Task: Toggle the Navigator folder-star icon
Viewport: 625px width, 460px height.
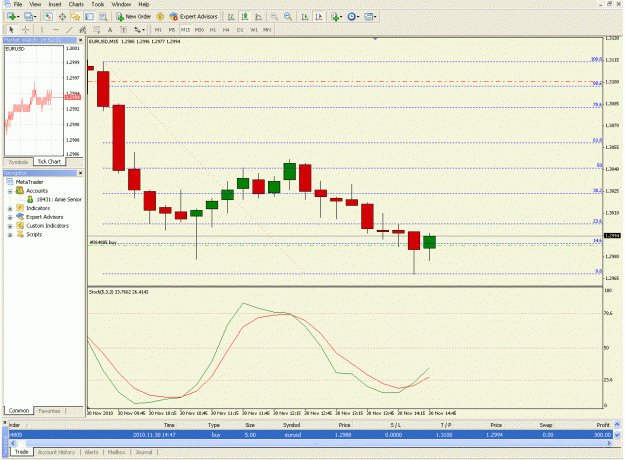Action: [75, 16]
